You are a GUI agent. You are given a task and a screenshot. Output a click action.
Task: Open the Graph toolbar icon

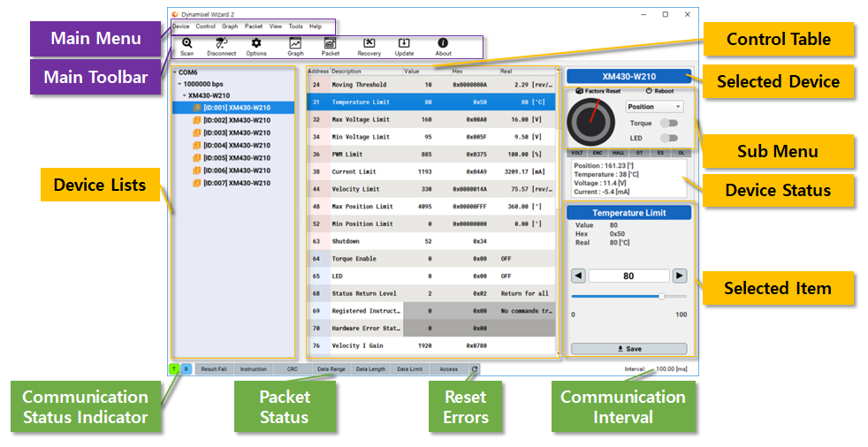tap(295, 43)
